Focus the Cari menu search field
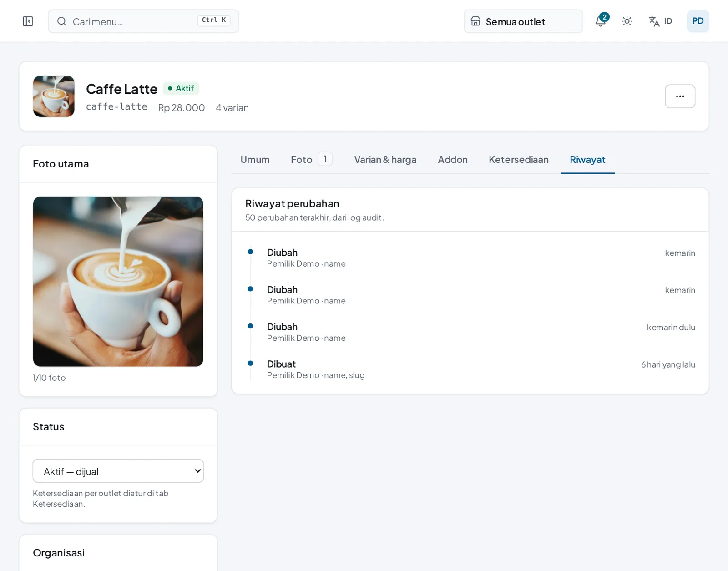 [143, 21]
